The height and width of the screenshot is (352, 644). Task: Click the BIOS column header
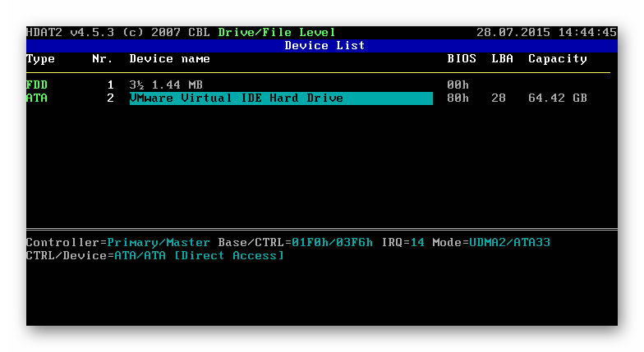coord(462,59)
